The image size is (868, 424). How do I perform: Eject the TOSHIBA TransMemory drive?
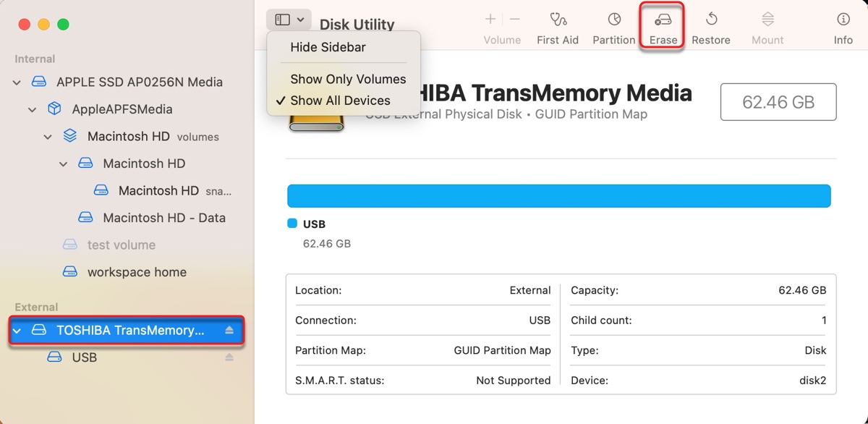(230, 331)
